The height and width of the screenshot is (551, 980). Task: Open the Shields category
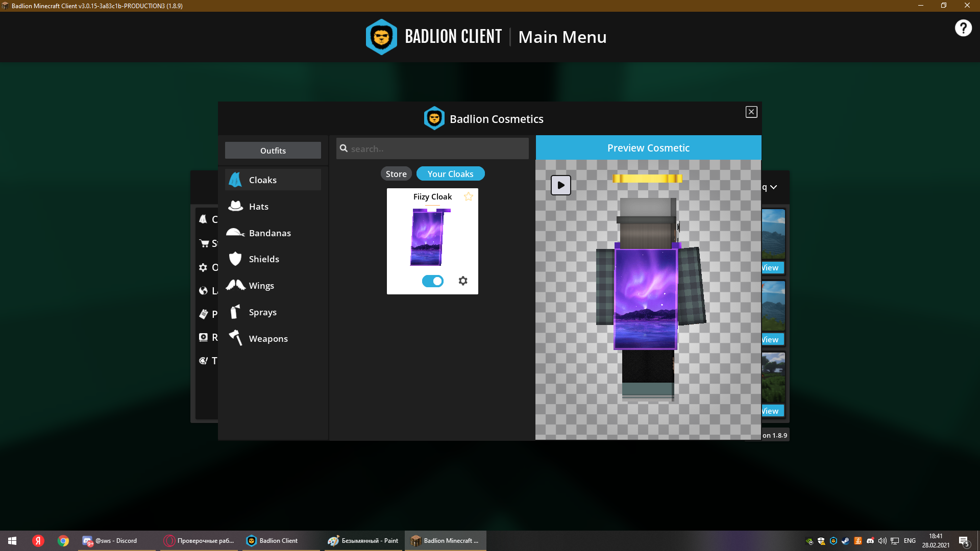pyautogui.click(x=273, y=259)
